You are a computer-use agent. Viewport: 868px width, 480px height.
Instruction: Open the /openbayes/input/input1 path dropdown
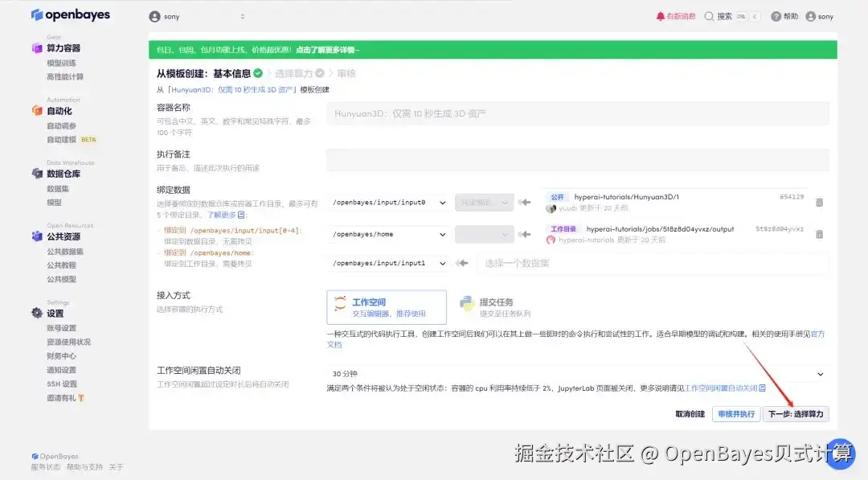(x=389, y=263)
